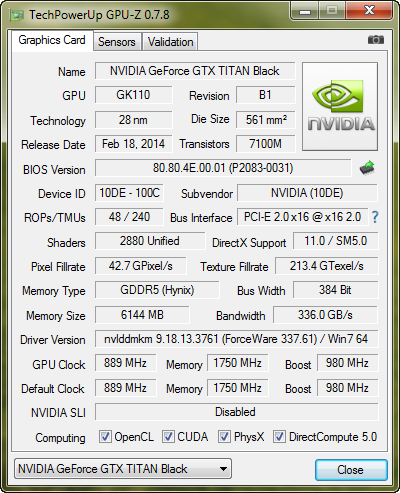Click the Driver Version field
Viewport: 400px width, 493px height.
coord(236,339)
